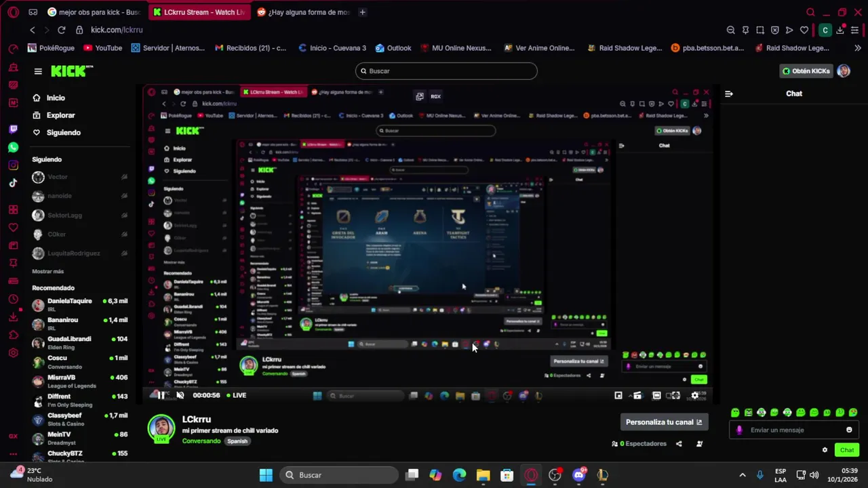The width and height of the screenshot is (868, 488).
Task: Open the Kick hamburger menu
Action: [x=38, y=71]
